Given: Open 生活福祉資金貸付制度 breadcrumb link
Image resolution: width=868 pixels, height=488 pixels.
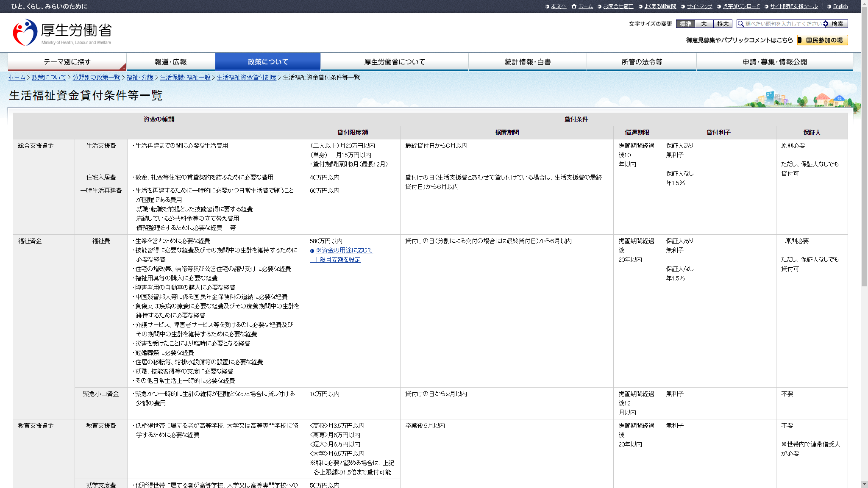Looking at the screenshot, I should [246, 78].
